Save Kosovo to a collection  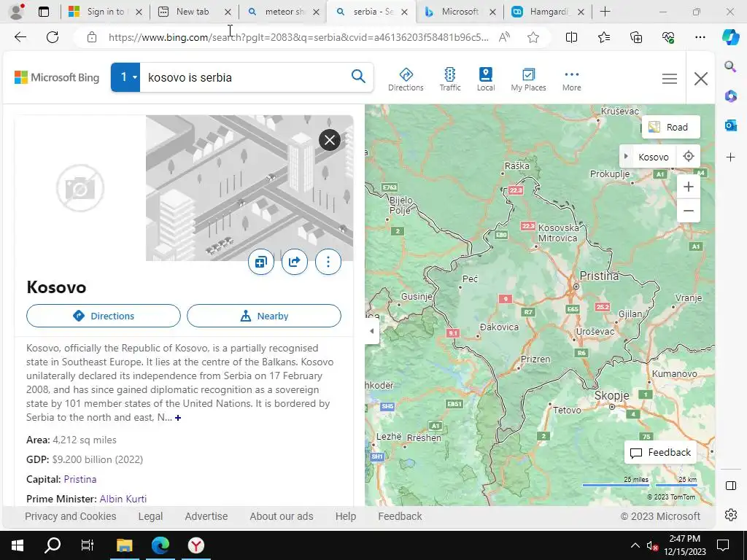[261, 262]
